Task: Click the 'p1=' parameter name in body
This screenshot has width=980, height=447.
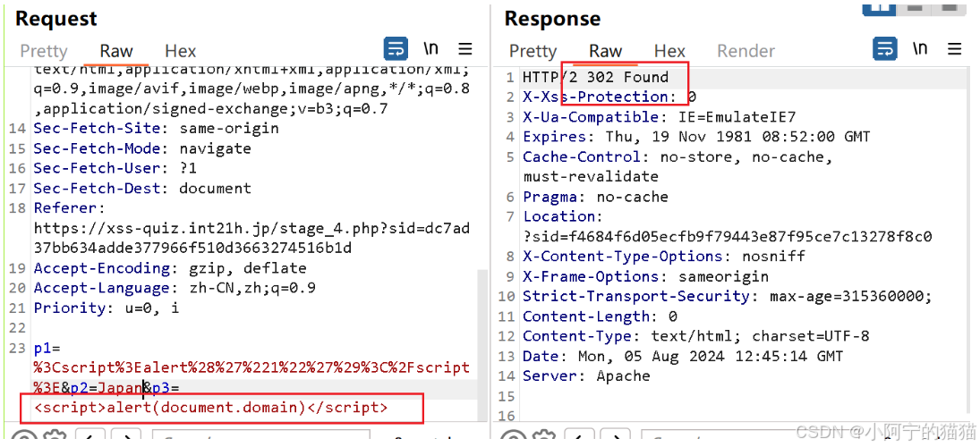Action: 47,349
